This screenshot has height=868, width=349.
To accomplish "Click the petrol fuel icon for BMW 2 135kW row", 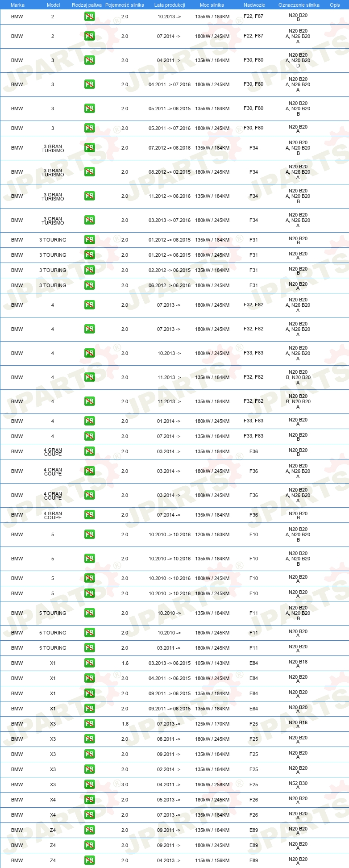I will pyautogui.click(x=89, y=17).
